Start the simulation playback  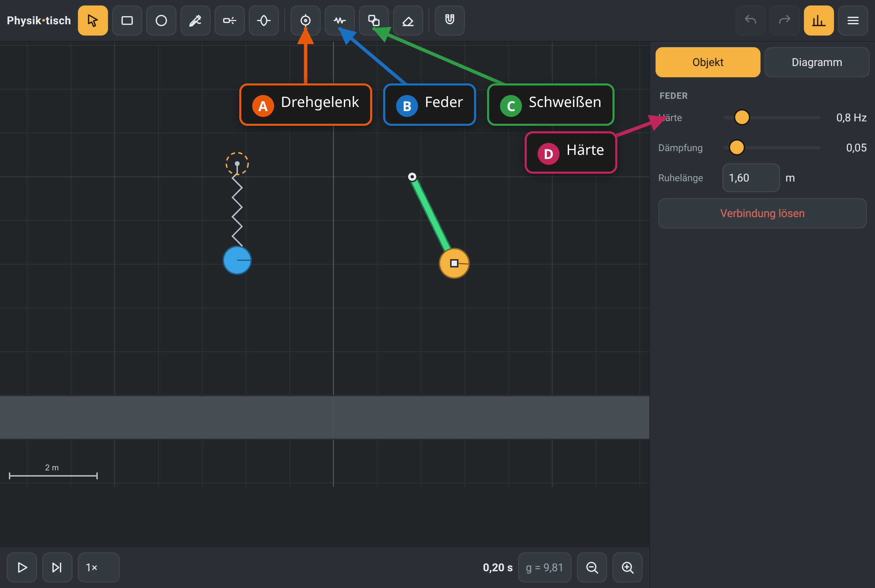click(22, 567)
